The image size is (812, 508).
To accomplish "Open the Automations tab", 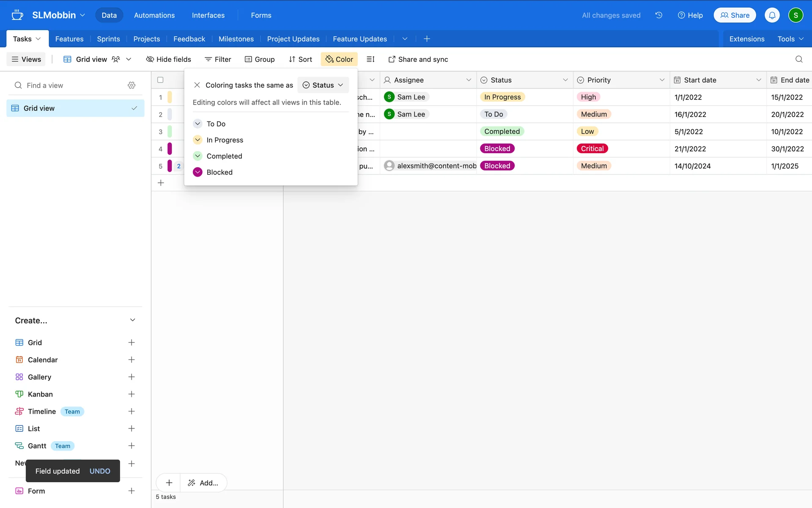I will 154,15.
